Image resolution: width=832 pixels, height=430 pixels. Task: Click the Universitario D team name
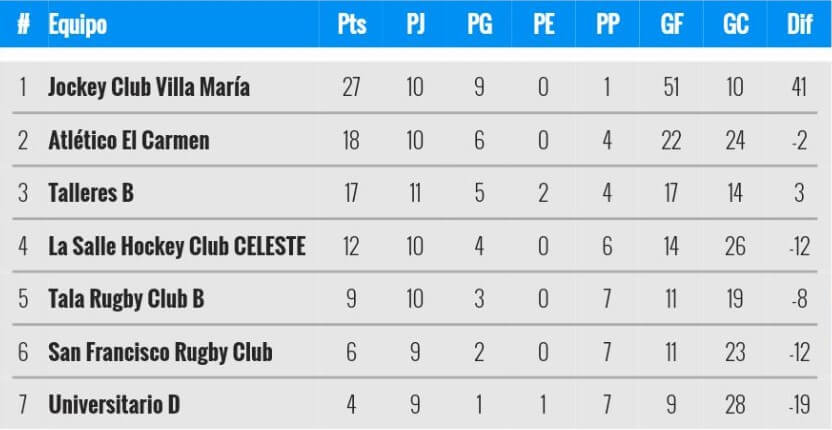[114, 406]
